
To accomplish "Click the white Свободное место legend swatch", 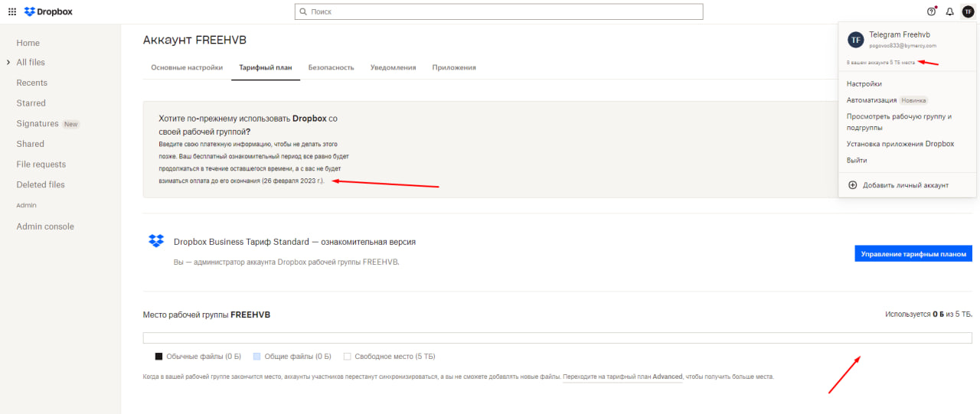I will 348,357.
